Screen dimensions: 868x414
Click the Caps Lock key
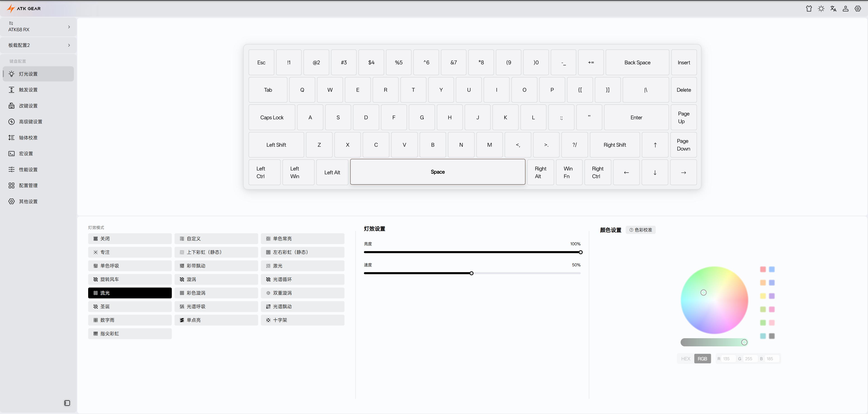point(271,117)
